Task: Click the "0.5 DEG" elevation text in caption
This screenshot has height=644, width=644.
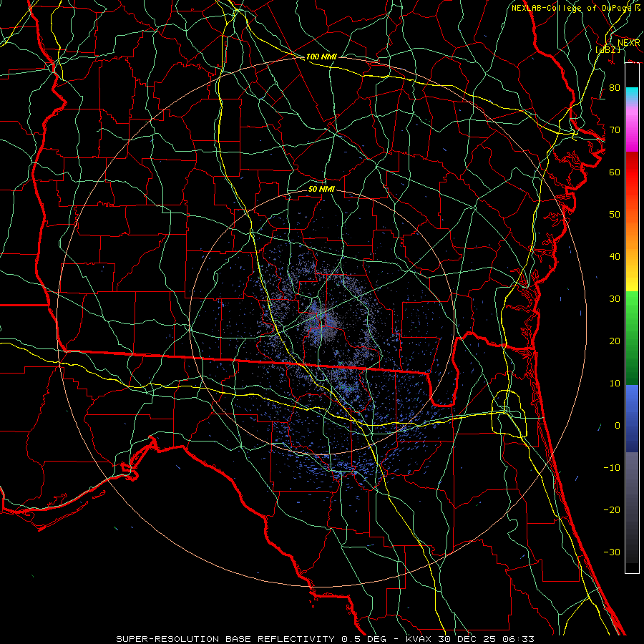Action: click(364, 639)
